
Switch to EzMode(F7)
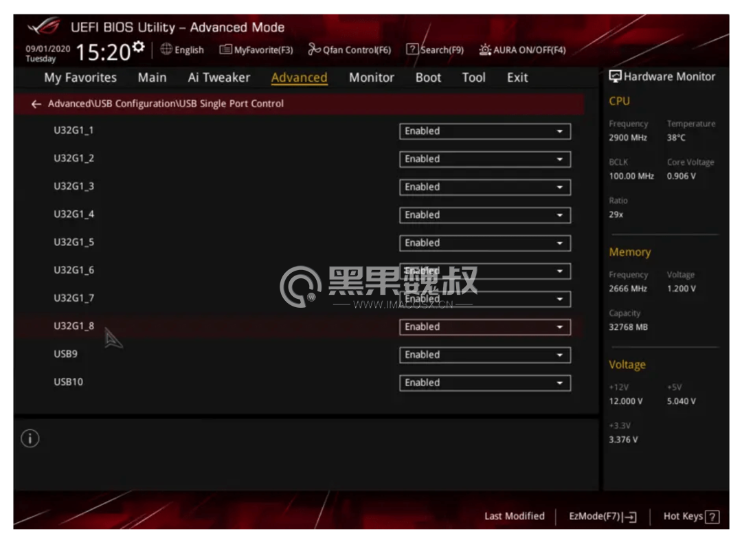[603, 517]
